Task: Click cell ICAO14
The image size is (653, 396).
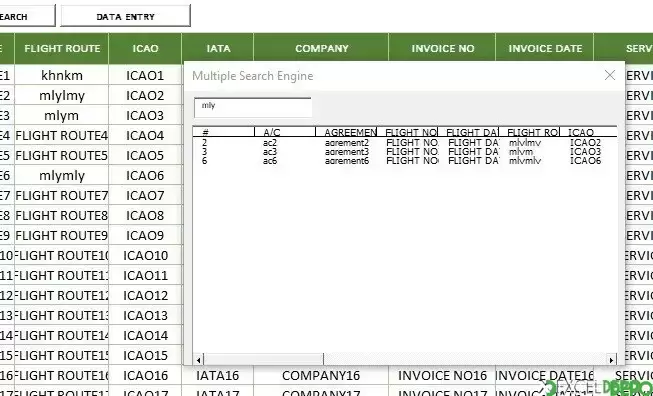Action: point(145,335)
